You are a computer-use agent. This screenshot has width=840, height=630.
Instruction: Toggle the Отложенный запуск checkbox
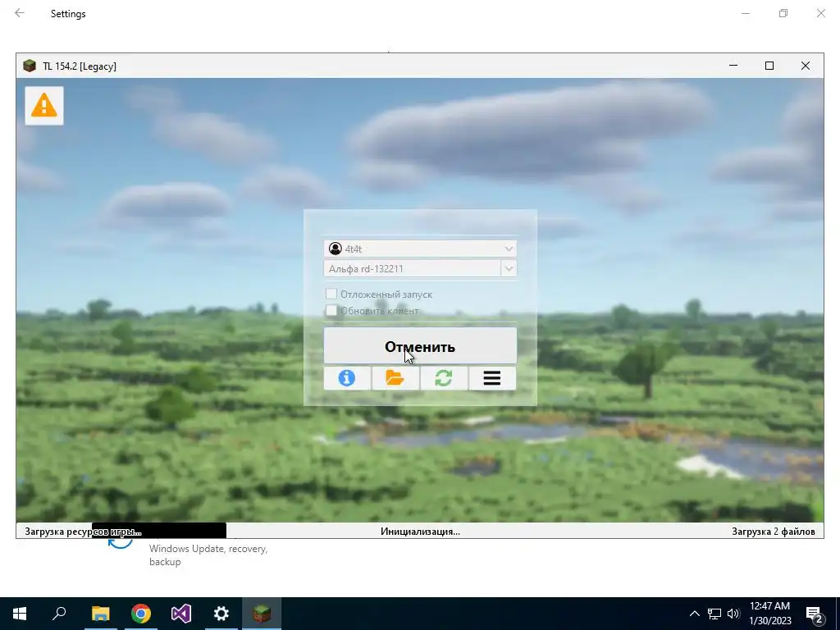[x=331, y=294]
